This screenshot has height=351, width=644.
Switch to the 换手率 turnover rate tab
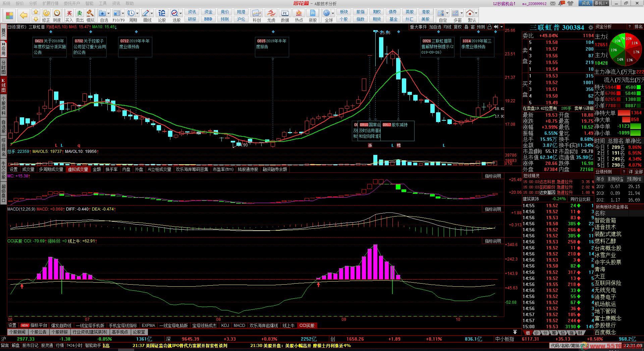click(x=112, y=169)
